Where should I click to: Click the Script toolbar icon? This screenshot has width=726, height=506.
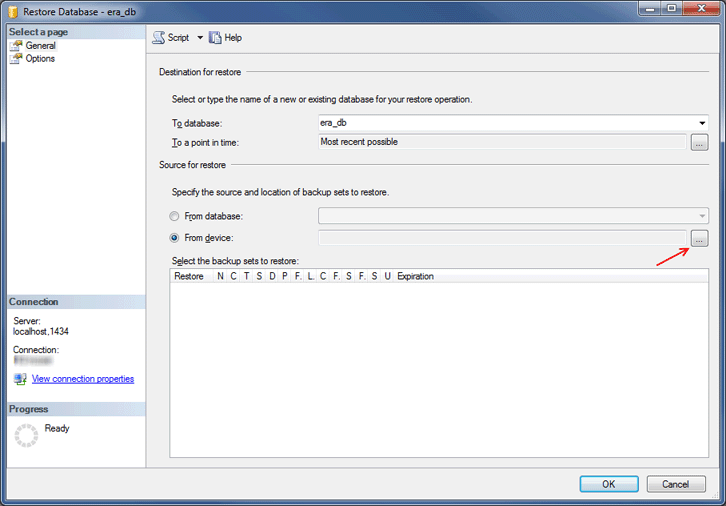(x=159, y=38)
